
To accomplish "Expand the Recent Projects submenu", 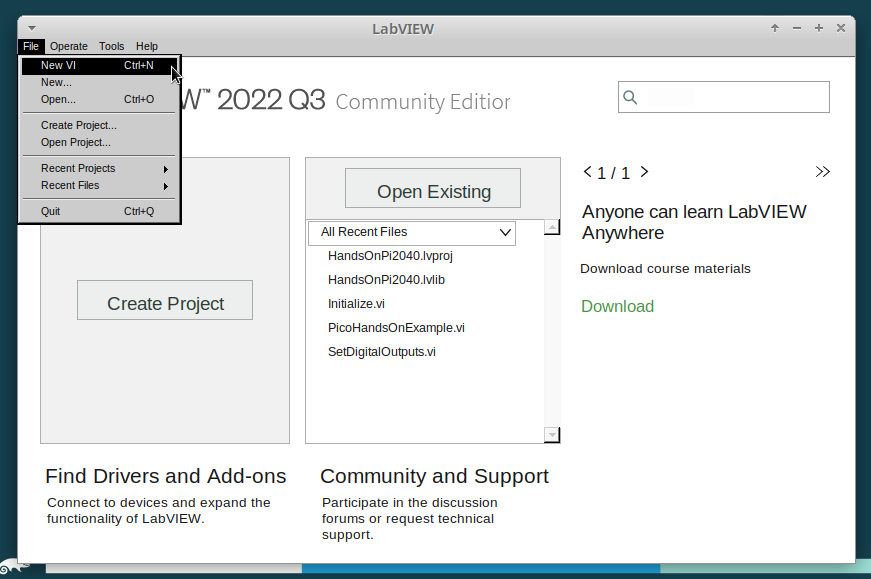I will (99, 168).
